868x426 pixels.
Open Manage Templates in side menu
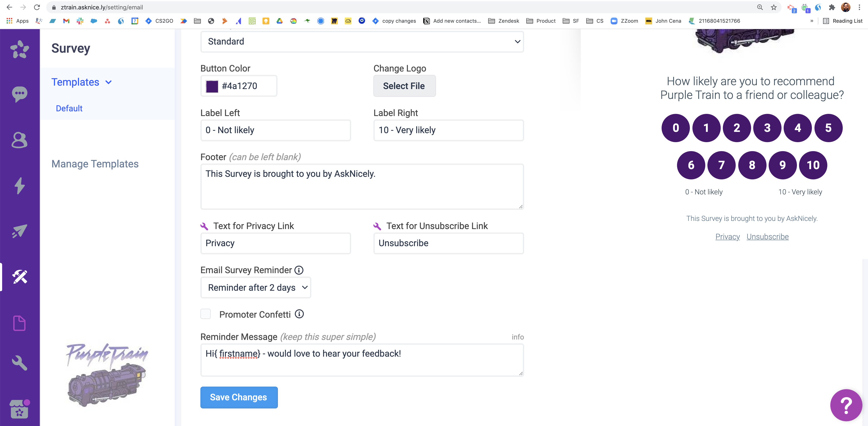pyautogui.click(x=95, y=164)
